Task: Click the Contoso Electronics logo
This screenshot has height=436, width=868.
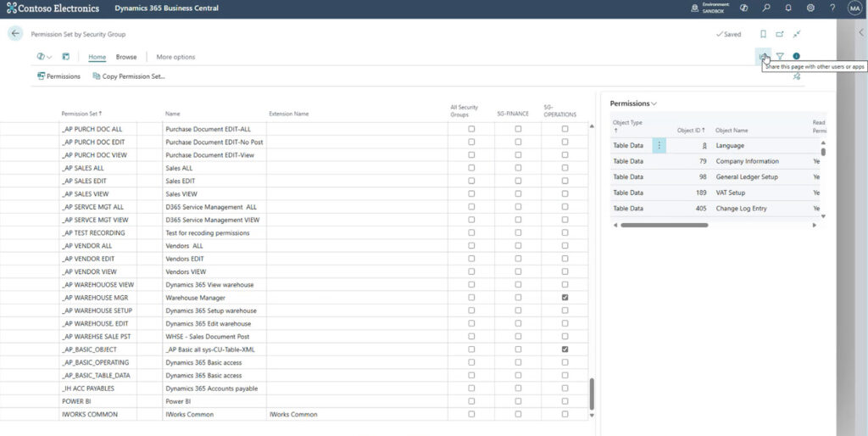Action: [53, 8]
